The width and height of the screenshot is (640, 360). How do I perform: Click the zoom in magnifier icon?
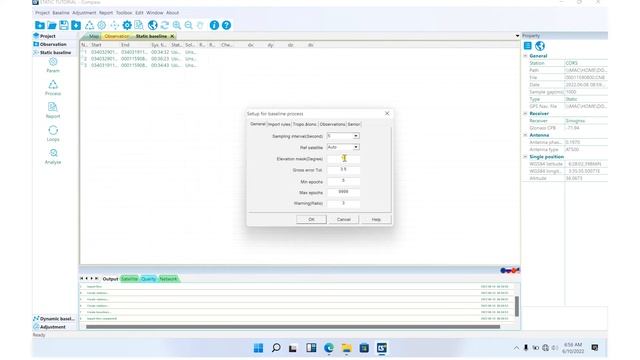(177, 25)
